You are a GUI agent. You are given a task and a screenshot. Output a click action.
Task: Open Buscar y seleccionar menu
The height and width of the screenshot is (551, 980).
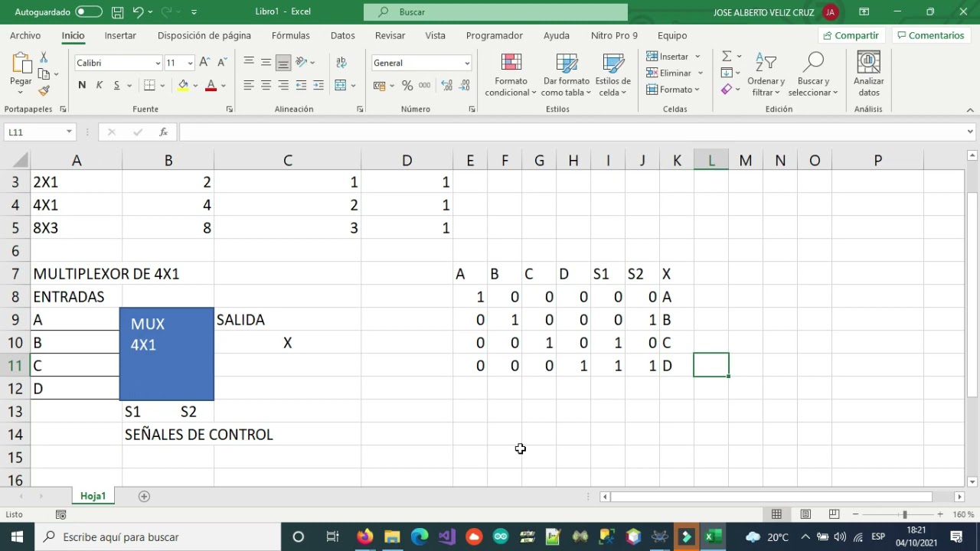click(x=813, y=75)
